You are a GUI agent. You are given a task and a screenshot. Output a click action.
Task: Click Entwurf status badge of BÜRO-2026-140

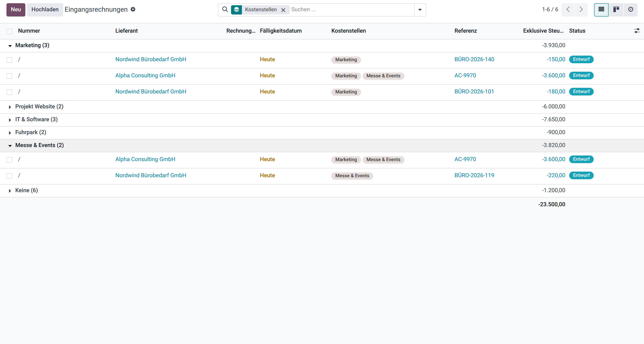coord(581,60)
